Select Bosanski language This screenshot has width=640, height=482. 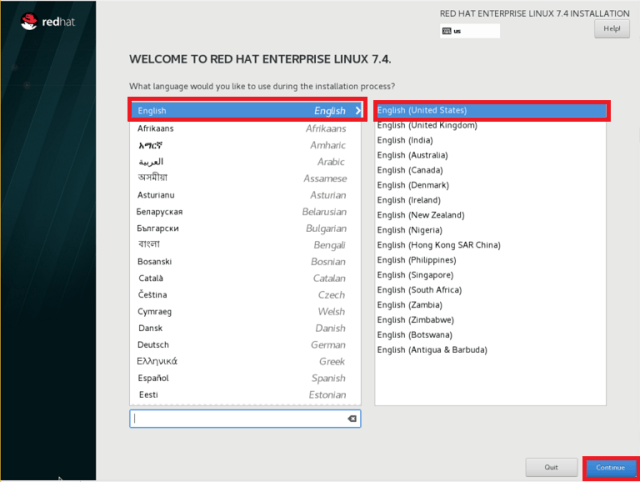[246, 262]
